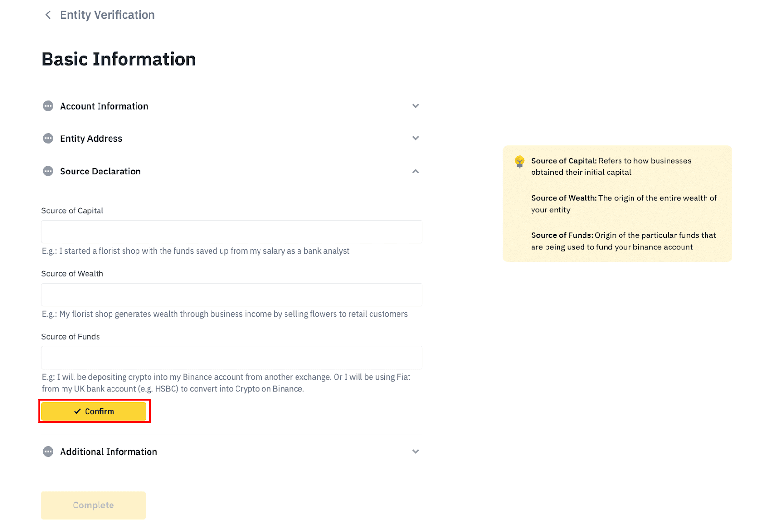Click the Source Declaration status icon
The height and width of the screenshot is (532, 769).
pos(48,171)
